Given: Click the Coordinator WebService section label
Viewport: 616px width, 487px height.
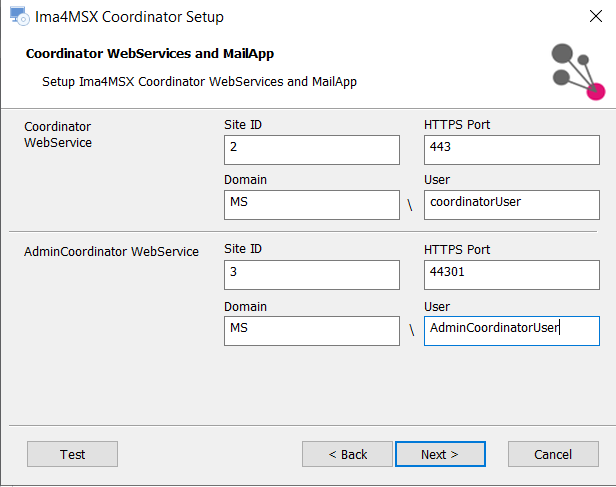Looking at the screenshot, I should click(58, 135).
